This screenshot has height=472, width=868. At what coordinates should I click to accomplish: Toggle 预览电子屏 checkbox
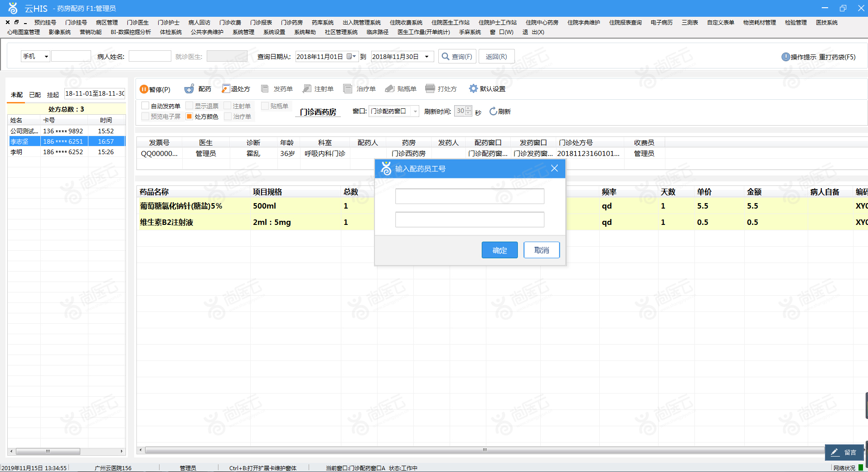click(x=145, y=117)
